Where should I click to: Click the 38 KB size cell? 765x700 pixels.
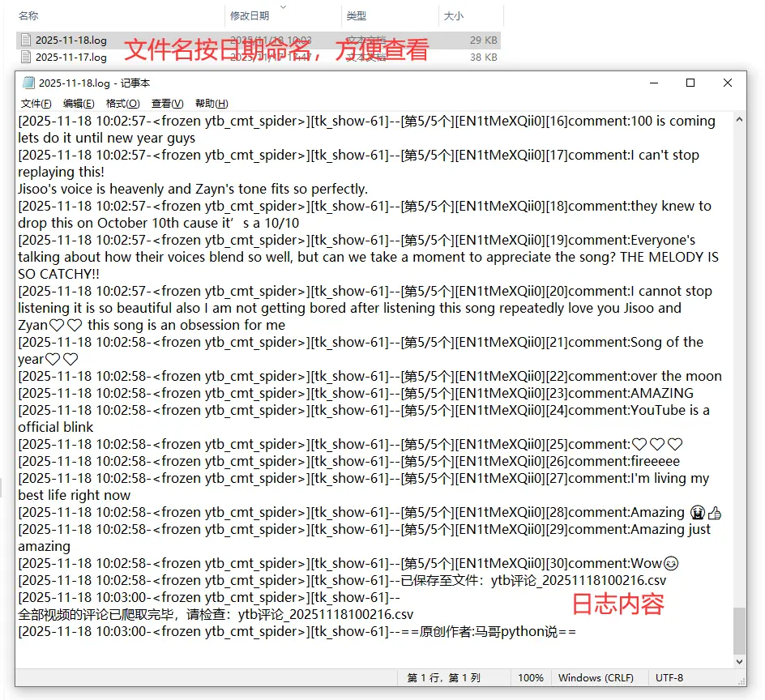(484, 57)
